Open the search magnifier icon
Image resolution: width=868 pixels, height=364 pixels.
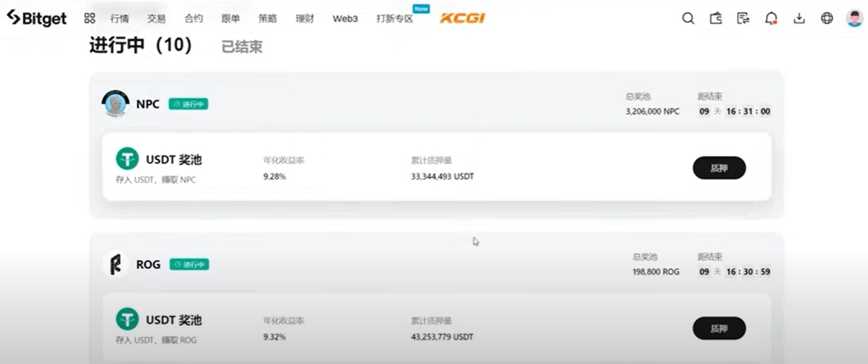coord(688,19)
